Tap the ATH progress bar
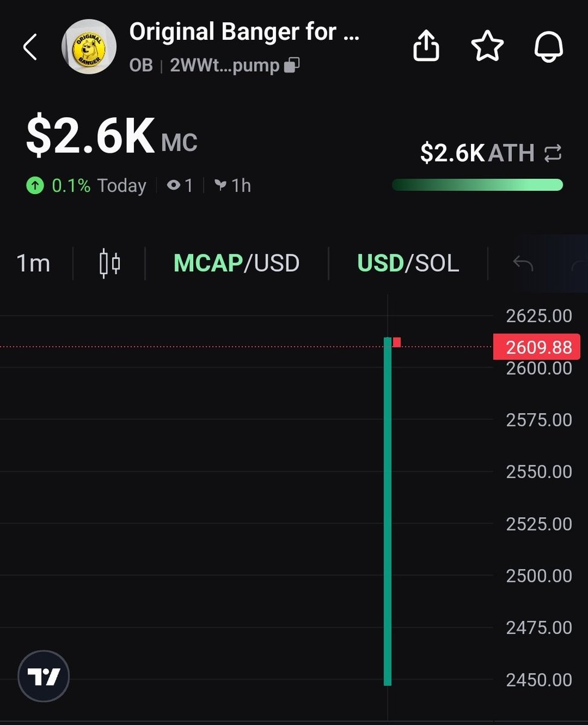 (x=477, y=185)
